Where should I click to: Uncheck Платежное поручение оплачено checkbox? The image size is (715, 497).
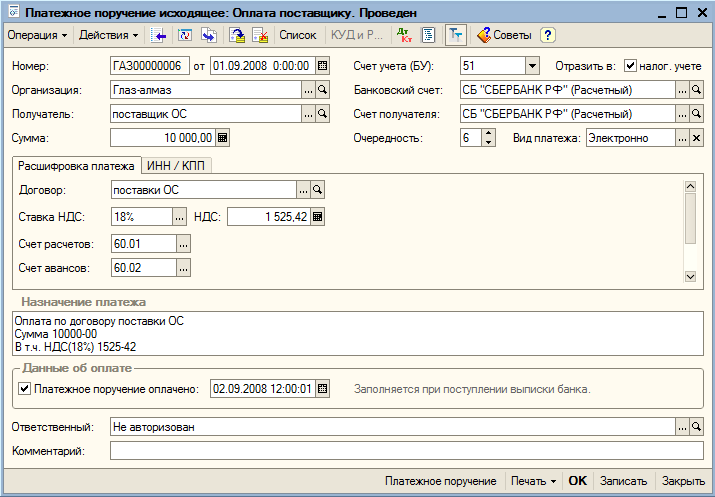24,389
